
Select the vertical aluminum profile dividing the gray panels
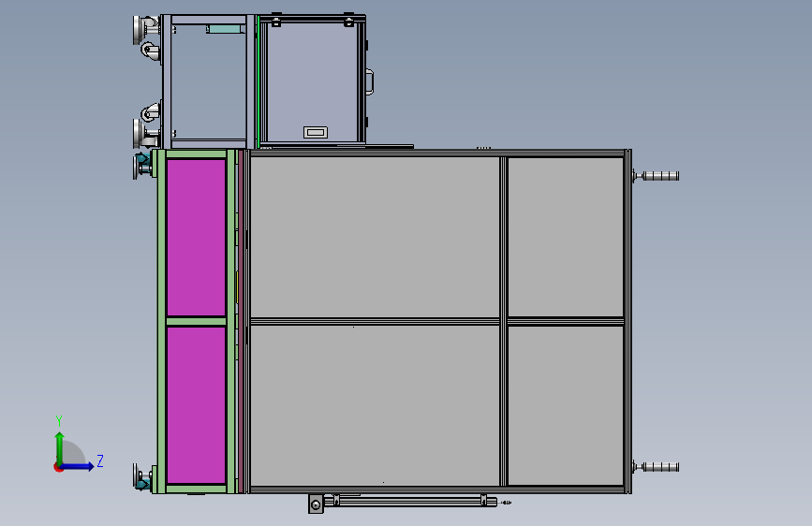pos(503,321)
